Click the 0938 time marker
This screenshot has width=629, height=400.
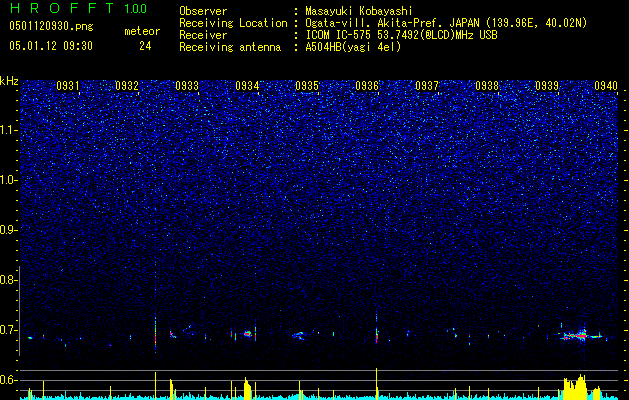[487, 86]
